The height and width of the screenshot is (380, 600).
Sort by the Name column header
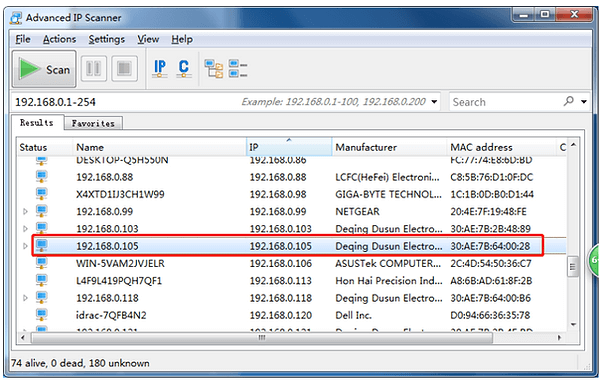[x=159, y=147]
